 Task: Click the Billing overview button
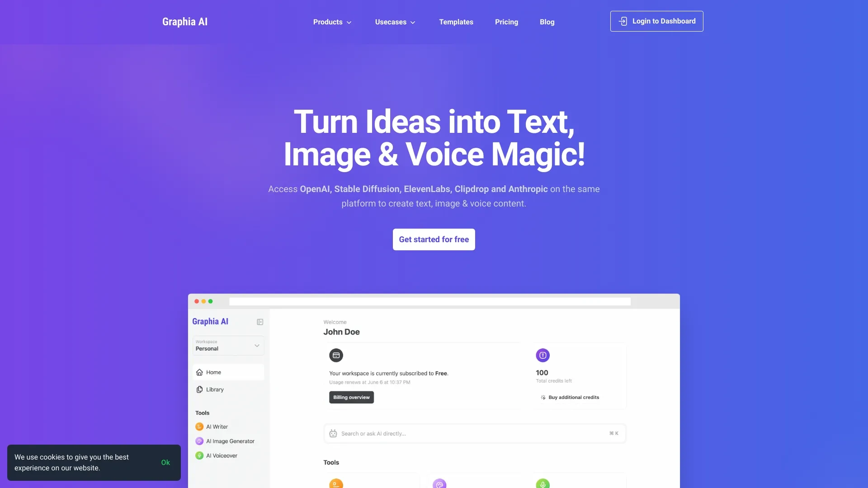pos(351,398)
